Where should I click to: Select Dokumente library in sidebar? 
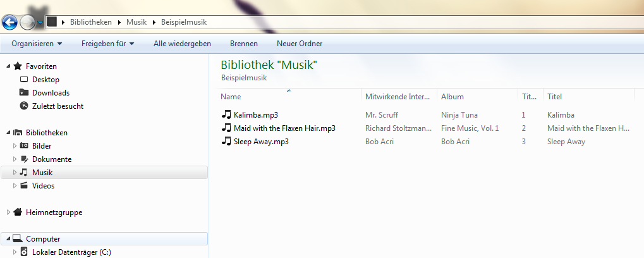tap(52, 159)
